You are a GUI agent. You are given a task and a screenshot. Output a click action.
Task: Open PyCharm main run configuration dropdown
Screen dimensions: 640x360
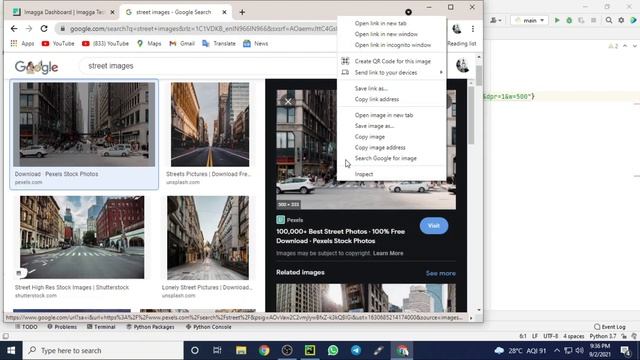pos(529,20)
